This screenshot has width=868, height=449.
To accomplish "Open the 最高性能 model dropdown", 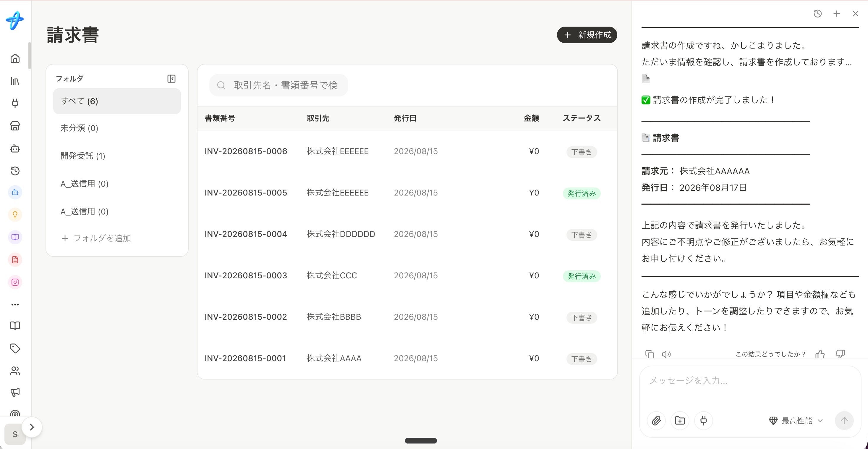I will pyautogui.click(x=796, y=420).
